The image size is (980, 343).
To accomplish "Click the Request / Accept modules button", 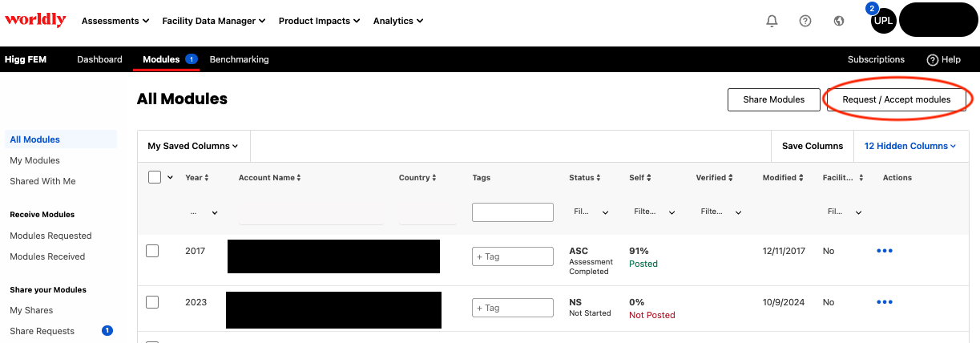I will [897, 99].
